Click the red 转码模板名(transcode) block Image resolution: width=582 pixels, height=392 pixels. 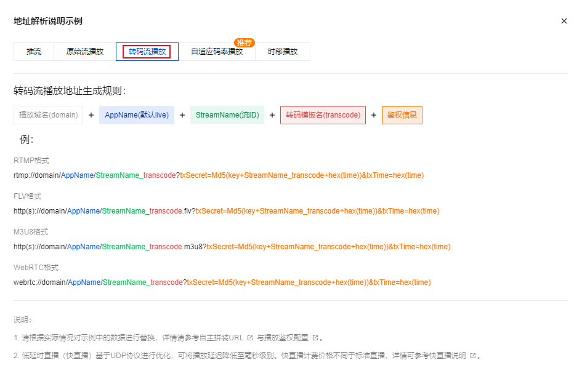tap(323, 115)
